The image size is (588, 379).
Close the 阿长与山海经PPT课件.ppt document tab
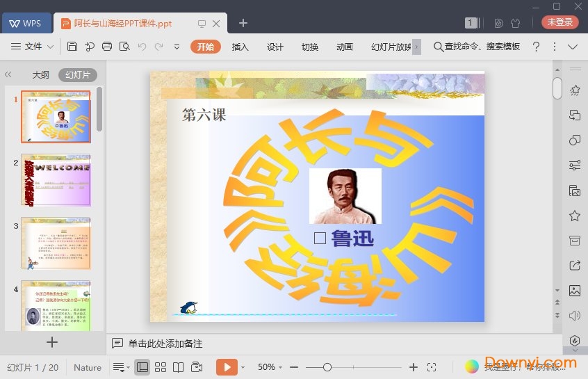pos(216,24)
